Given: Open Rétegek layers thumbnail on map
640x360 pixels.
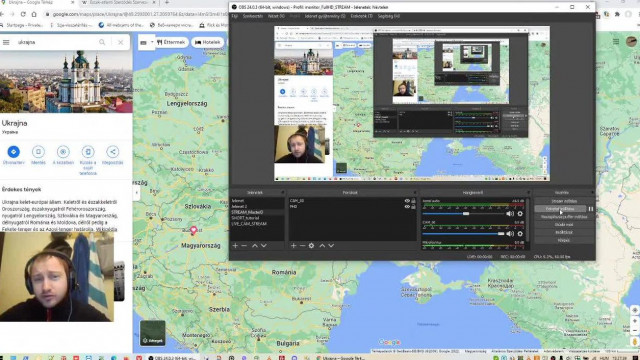Looking at the screenshot, I should (x=153, y=333).
